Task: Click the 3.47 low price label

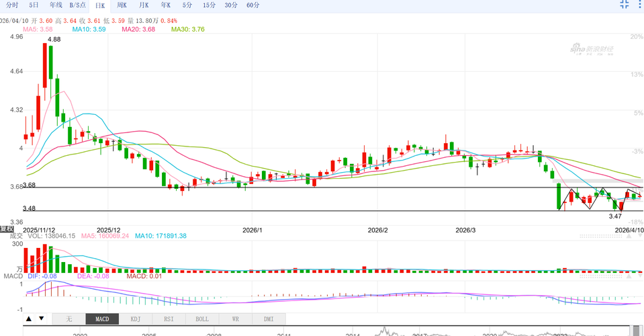Action: (615, 216)
